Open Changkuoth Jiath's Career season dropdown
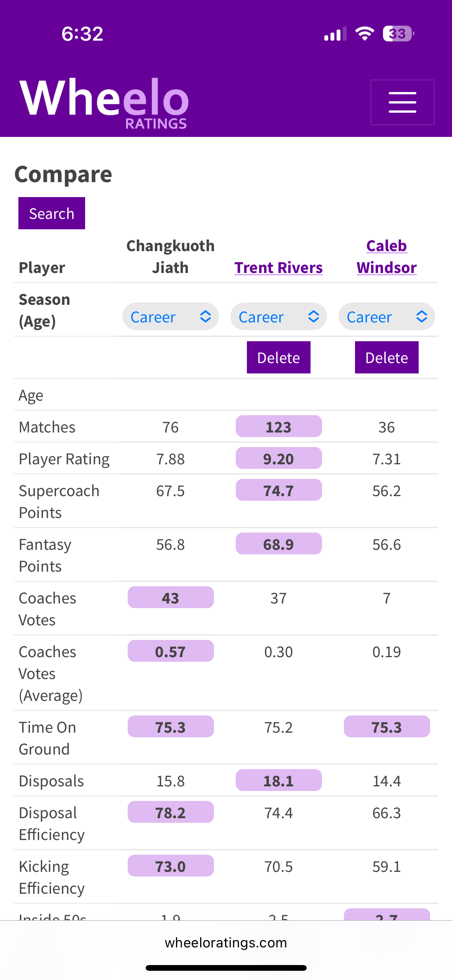 pos(170,317)
